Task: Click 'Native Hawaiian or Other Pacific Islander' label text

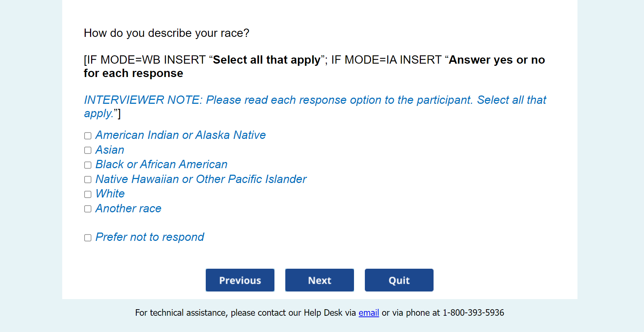Action: click(x=201, y=179)
